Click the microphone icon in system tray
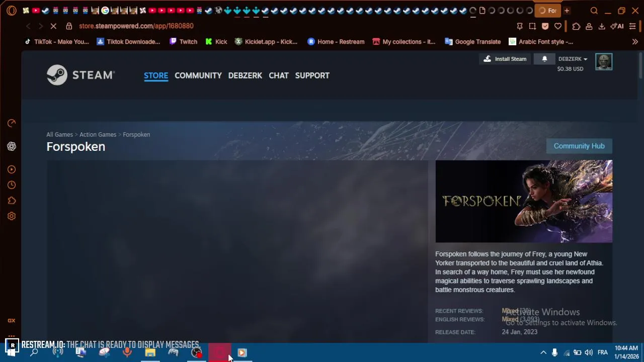Viewport: 644px width, 362px height. (x=554, y=352)
